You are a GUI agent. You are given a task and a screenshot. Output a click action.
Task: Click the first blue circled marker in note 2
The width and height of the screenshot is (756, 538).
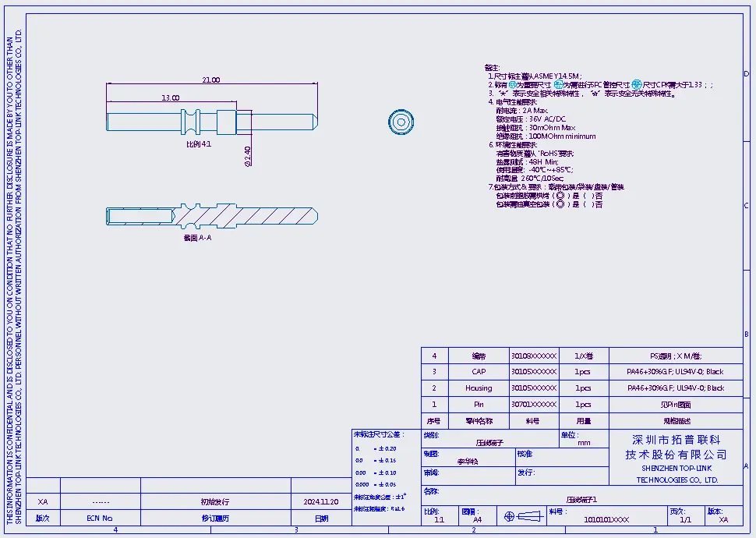point(513,85)
